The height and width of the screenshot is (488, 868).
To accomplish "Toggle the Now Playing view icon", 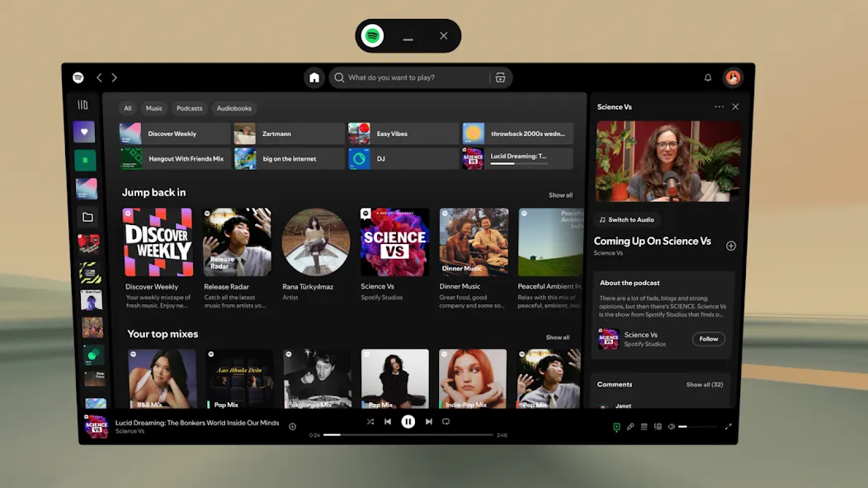I will [x=616, y=426].
